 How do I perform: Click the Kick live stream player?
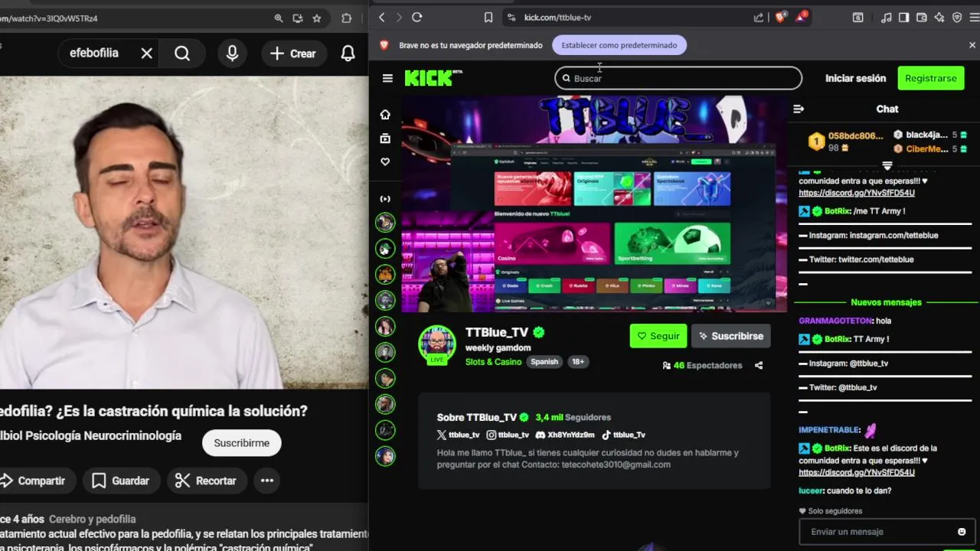[594, 204]
